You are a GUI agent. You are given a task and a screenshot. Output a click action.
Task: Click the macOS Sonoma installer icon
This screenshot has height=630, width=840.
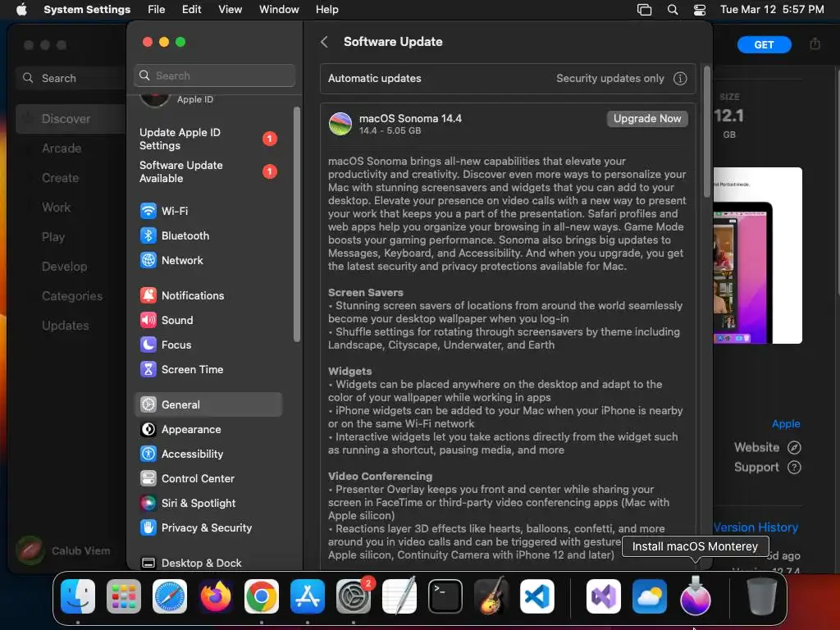click(340, 124)
